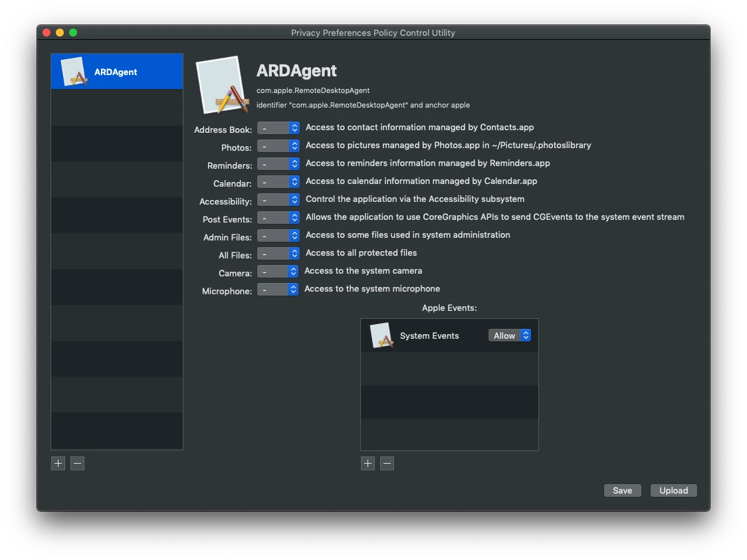Click the ARDAgent icon in the sidebar row
Viewport: 747px width, 560px height.
[x=74, y=72]
